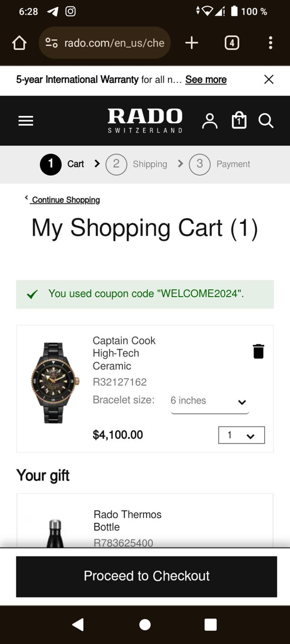Delete Captain Cook watch with trash icon

pos(258,351)
